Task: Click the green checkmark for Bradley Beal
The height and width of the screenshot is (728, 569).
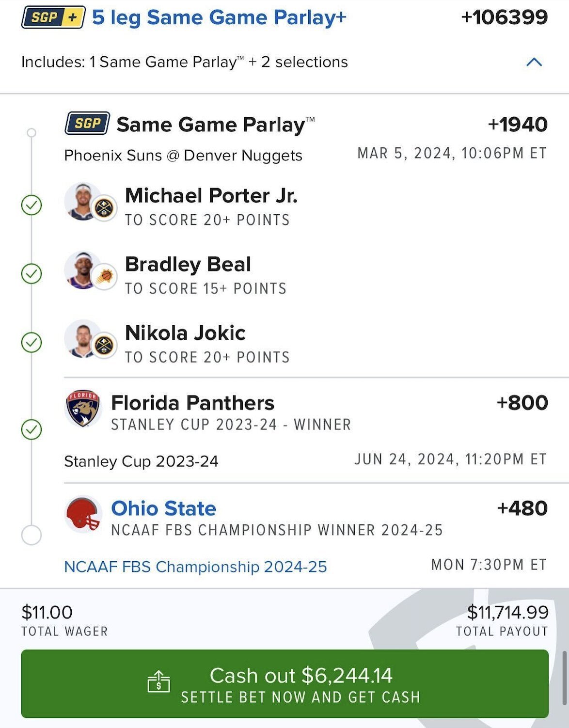Action: (x=32, y=274)
